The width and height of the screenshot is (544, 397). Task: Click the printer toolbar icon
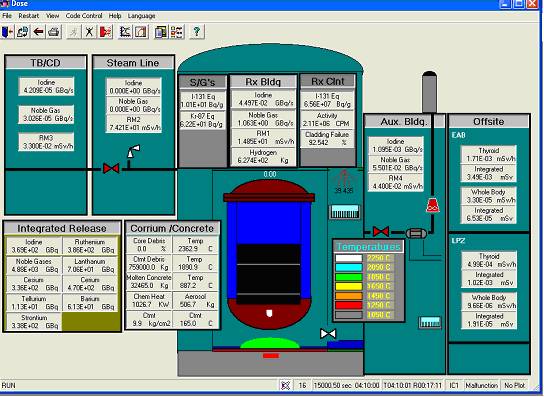pos(54,32)
